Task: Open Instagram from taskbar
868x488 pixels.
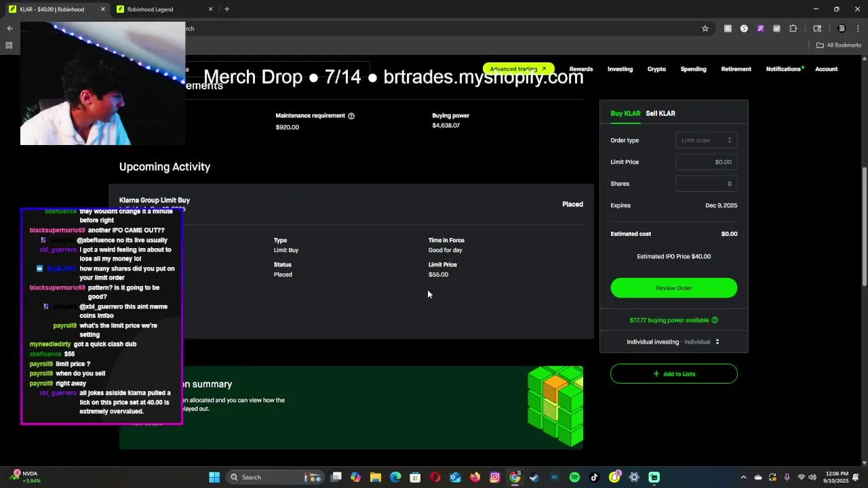Action: tap(495, 477)
